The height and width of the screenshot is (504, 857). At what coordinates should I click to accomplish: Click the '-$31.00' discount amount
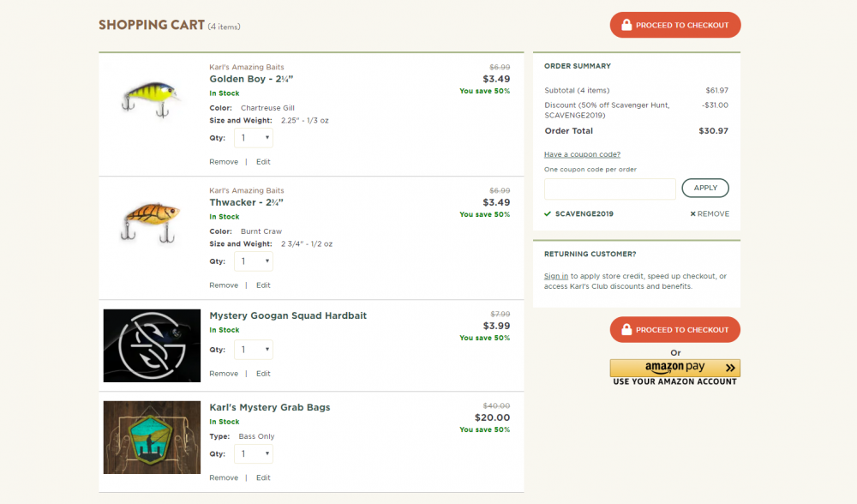coord(715,105)
